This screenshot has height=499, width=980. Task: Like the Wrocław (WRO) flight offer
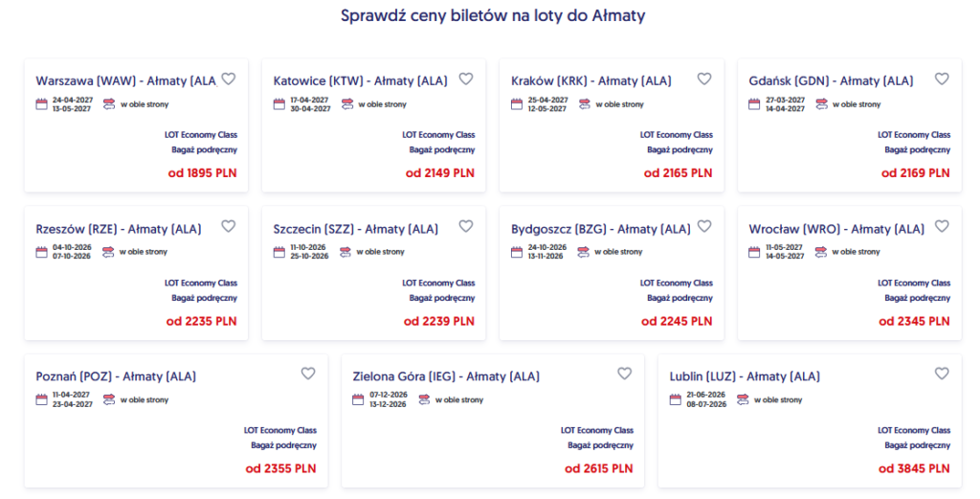(942, 226)
